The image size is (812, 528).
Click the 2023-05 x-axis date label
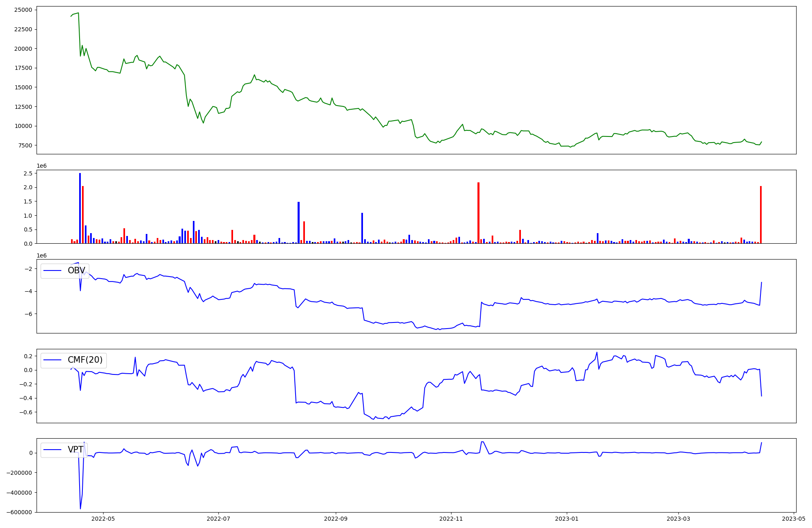pyautogui.click(x=794, y=519)
